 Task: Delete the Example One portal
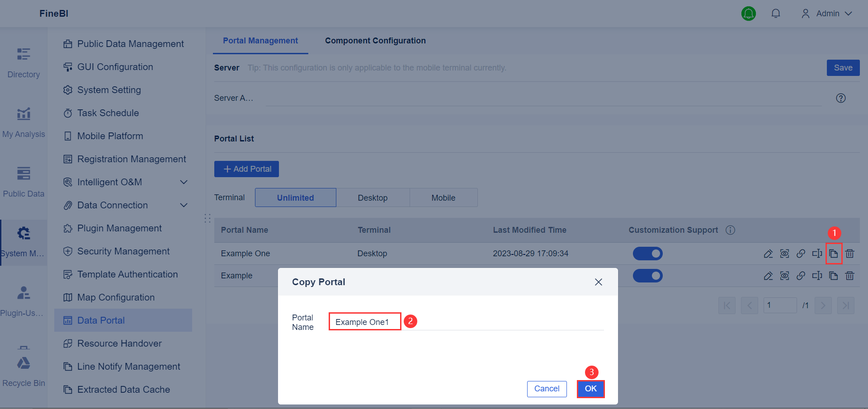tap(850, 254)
